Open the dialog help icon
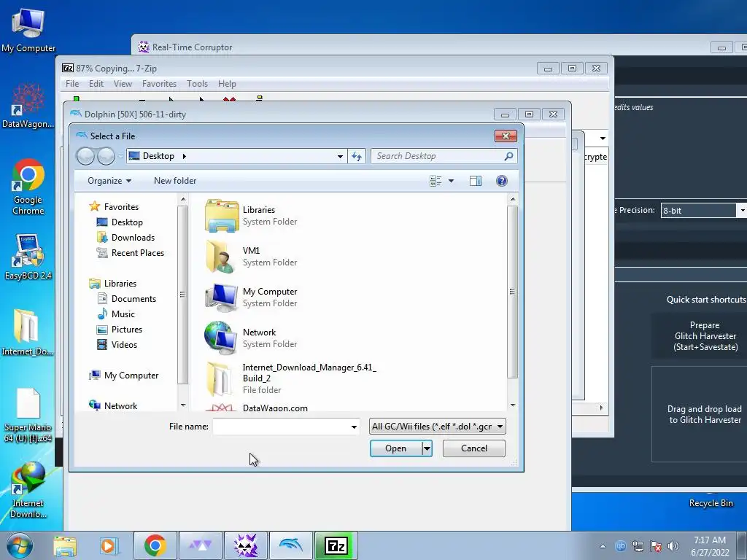This screenshot has width=747, height=560. (x=501, y=181)
